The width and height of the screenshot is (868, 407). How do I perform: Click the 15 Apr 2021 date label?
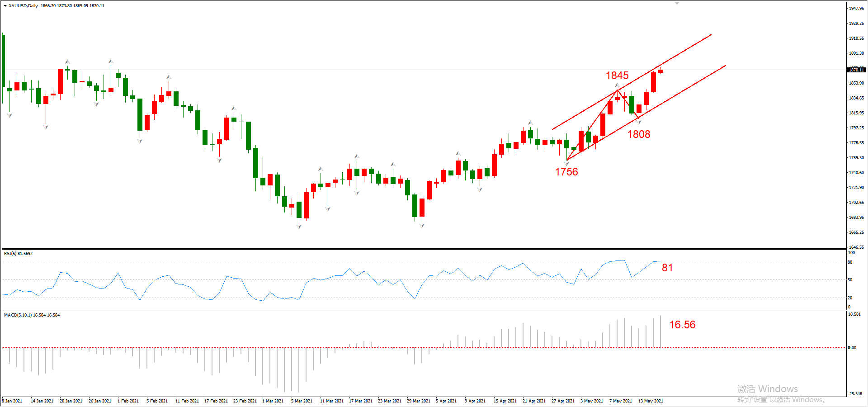click(x=505, y=401)
